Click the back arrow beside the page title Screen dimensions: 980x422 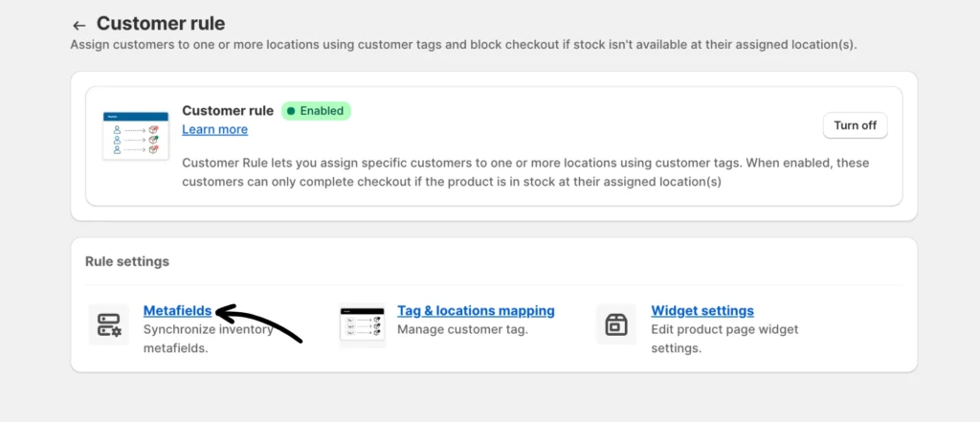click(79, 25)
